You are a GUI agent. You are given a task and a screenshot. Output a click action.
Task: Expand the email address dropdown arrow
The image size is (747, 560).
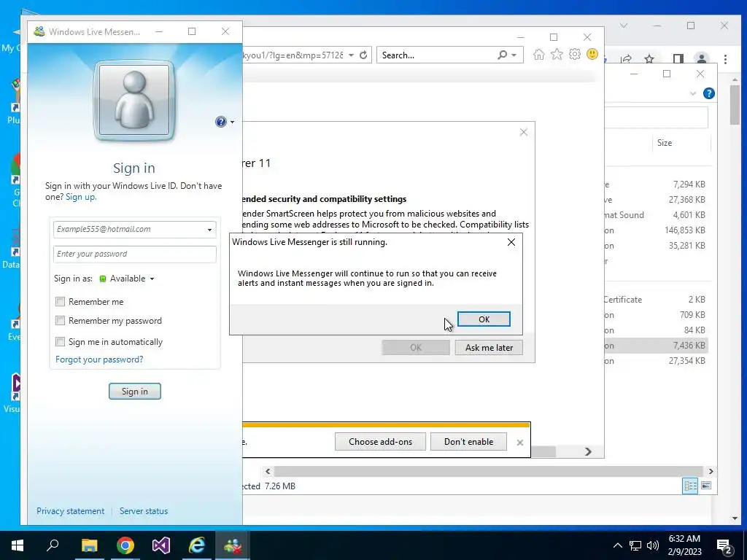coord(209,230)
